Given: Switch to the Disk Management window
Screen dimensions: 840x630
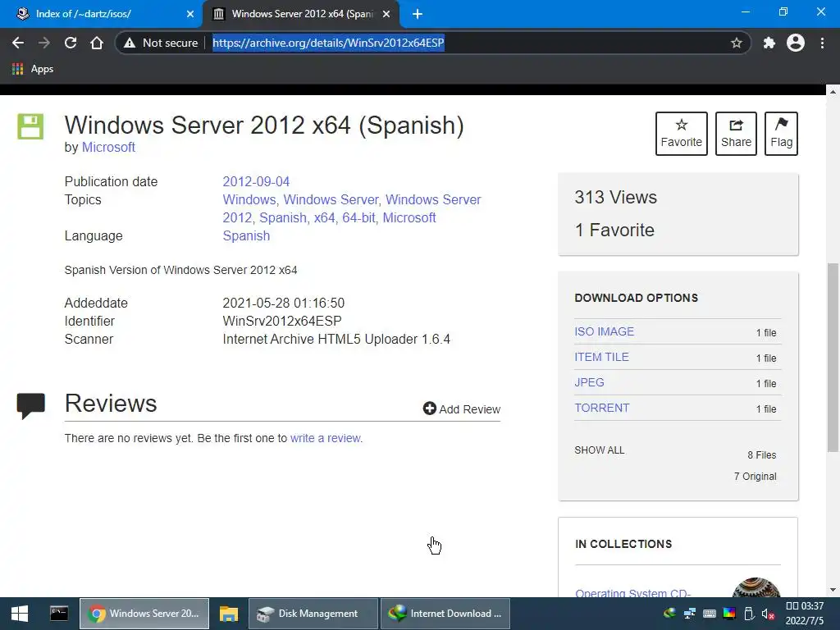Looking at the screenshot, I should pyautogui.click(x=313, y=614).
